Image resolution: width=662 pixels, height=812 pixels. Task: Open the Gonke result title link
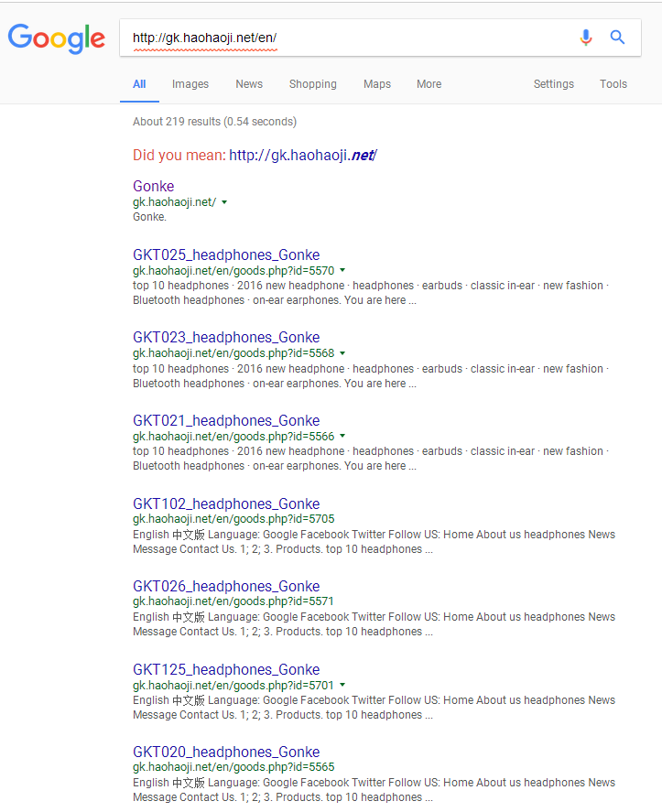click(x=153, y=186)
